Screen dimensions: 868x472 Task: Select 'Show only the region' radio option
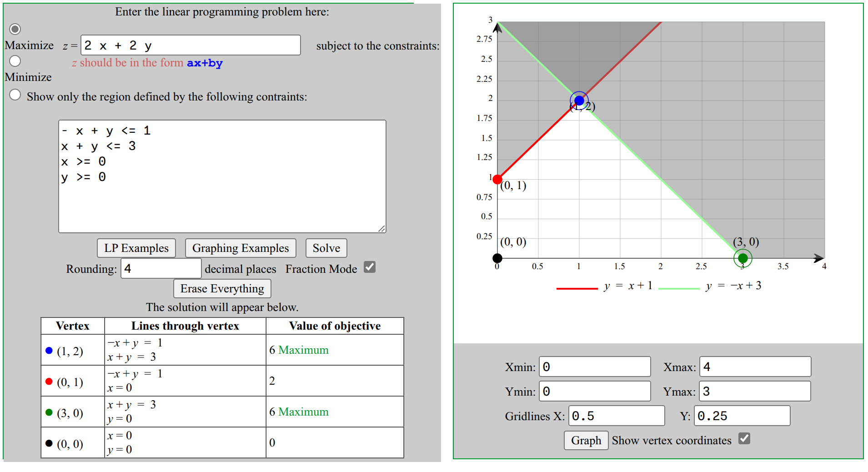click(15, 95)
